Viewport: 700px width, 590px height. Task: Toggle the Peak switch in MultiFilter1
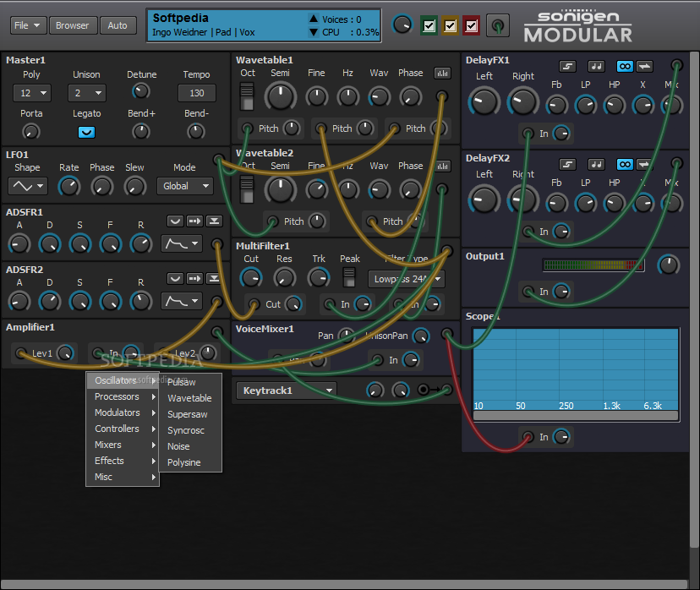coord(349,277)
